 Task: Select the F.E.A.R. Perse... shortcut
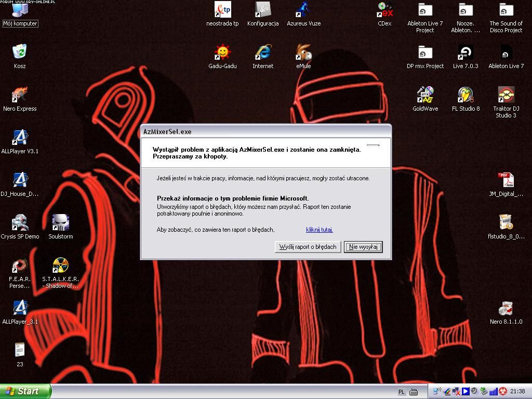20,273
